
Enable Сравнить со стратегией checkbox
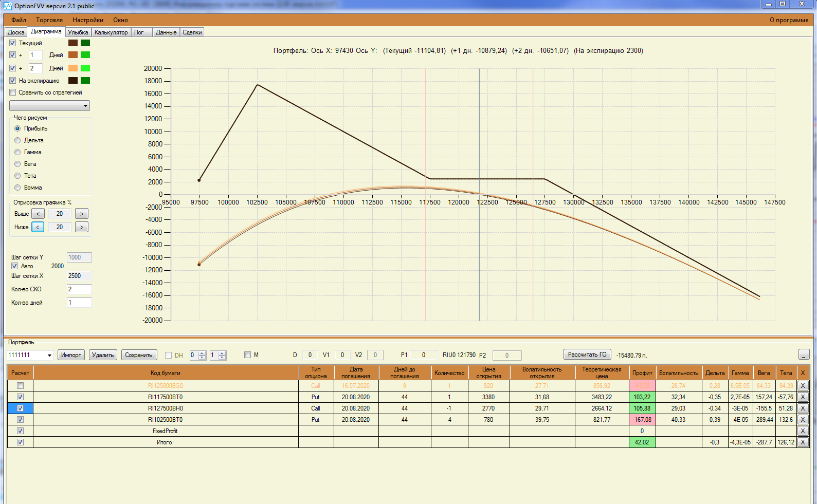[13, 92]
